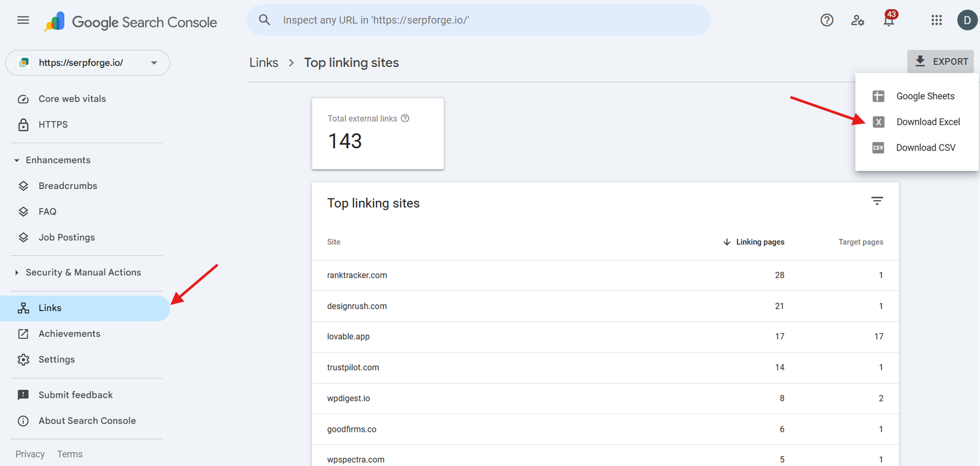Open Achievements in the sidebar
Image resolution: width=980 pixels, height=466 pixels.
85,334
